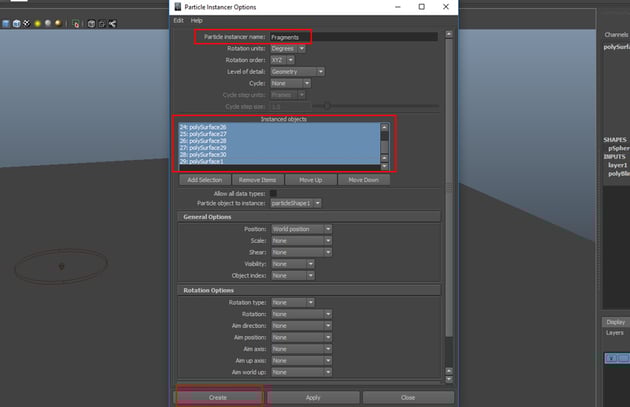Select the Display tab in layer editor
This screenshot has width=630, height=407.
coord(616,322)
